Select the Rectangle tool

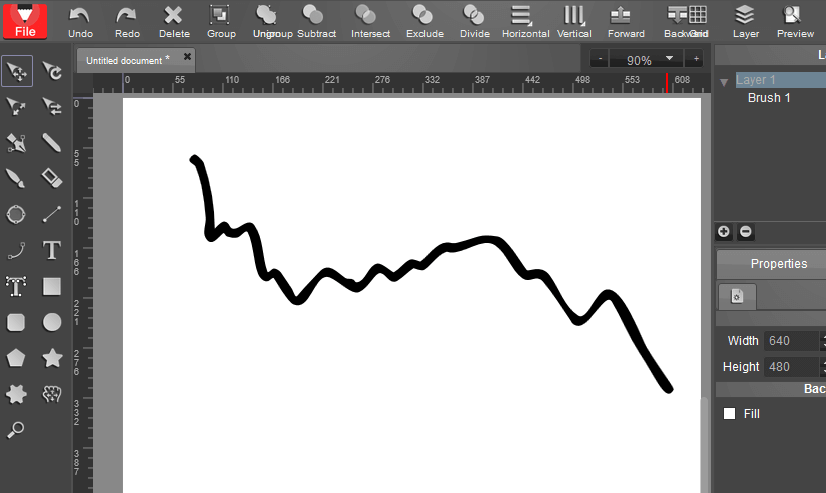click(x=52, y=287)
